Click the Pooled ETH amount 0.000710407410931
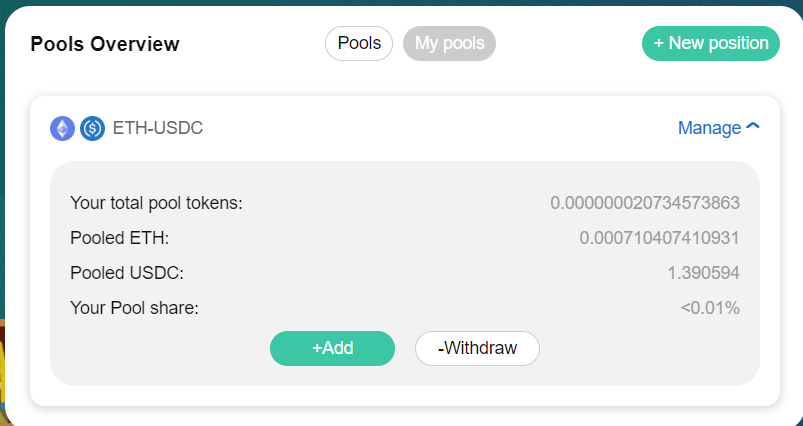 click(x=660, y=238)
